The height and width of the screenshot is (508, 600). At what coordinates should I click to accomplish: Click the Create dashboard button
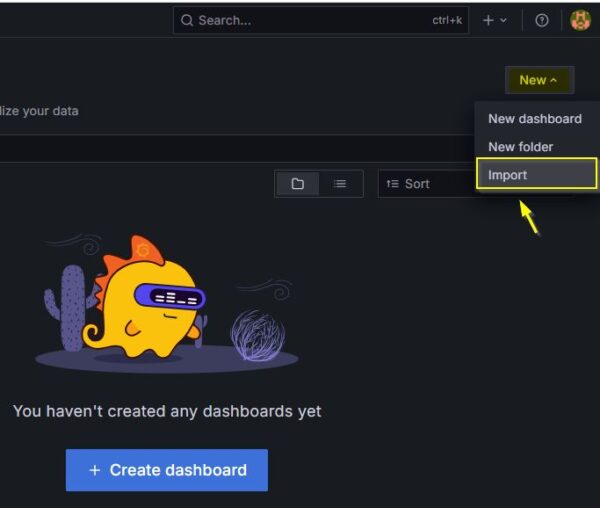click(167, 470)
